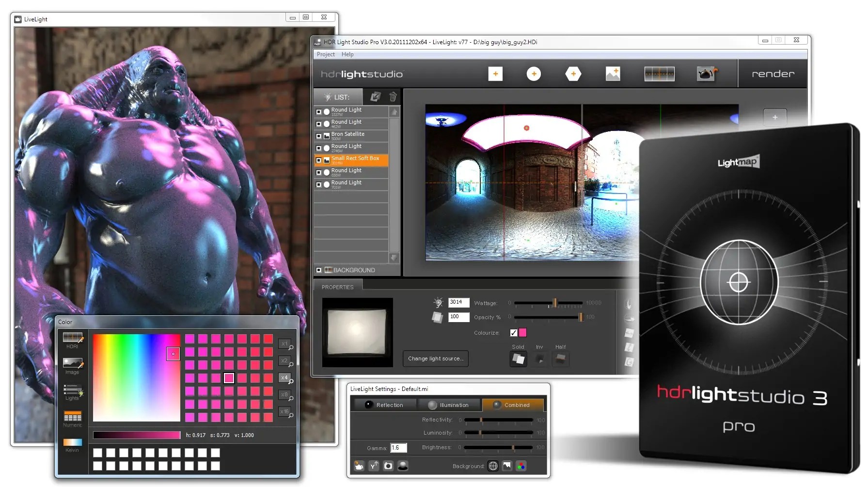
Task: Click the Y-up axis icon
Action: (374, 466)
